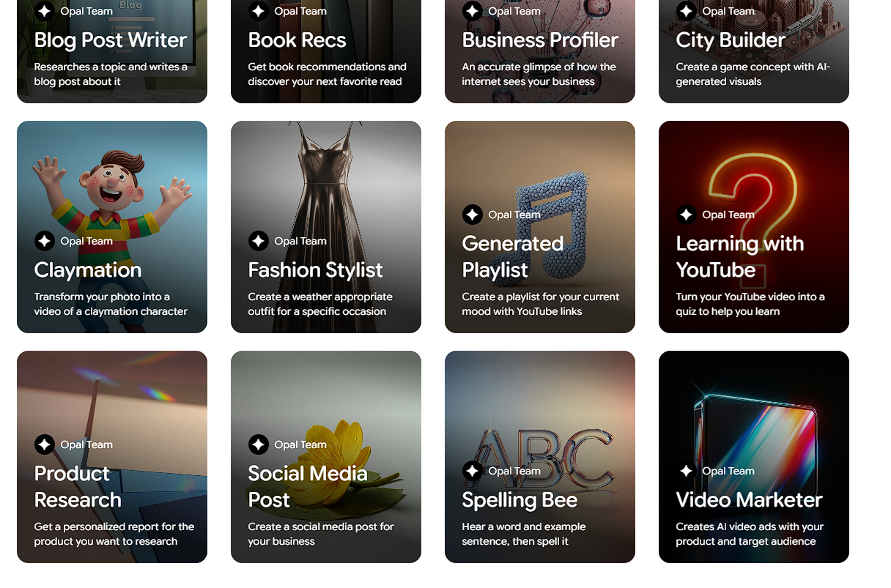Select the Product Research title

(78, 486)
